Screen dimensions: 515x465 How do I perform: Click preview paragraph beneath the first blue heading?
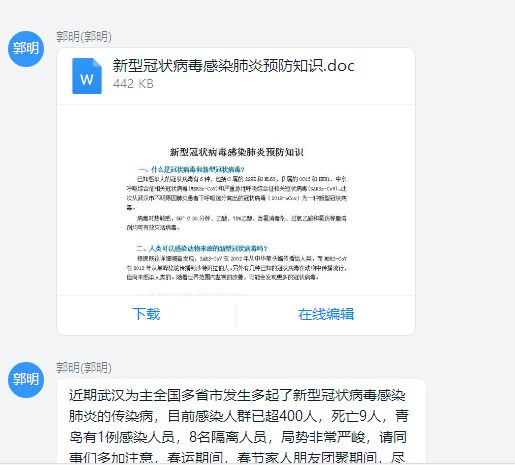236,193
